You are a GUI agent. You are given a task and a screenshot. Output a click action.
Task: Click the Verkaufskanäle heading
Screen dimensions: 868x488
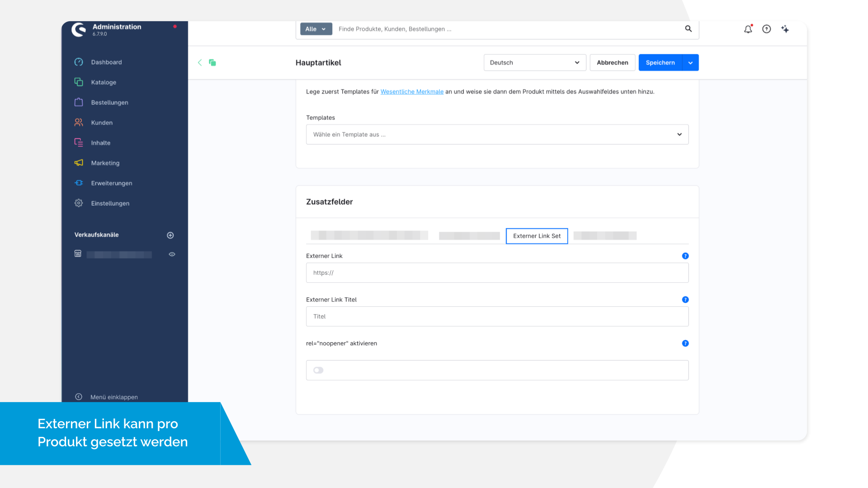click(x=97, y=235)
